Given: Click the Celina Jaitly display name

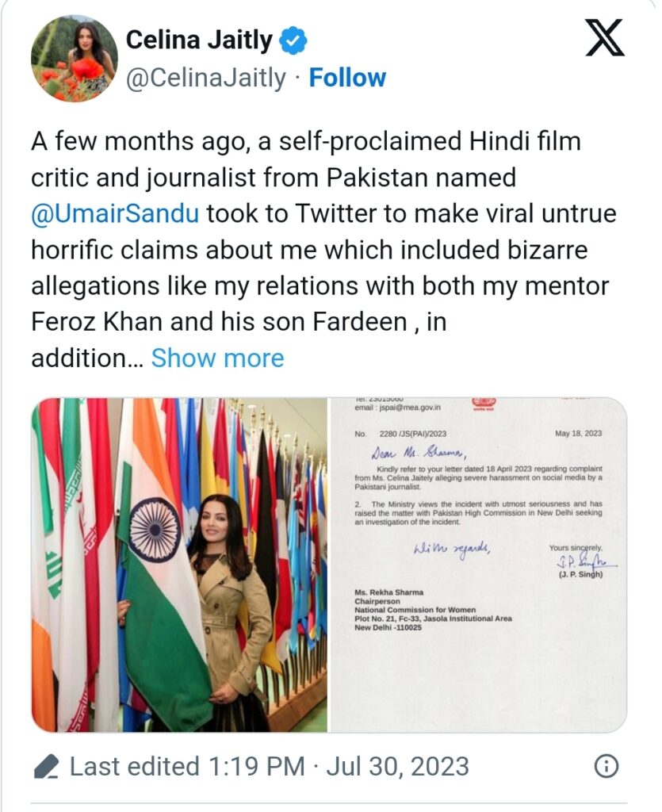Looking at the screenshot, I should tap(199, 40).
